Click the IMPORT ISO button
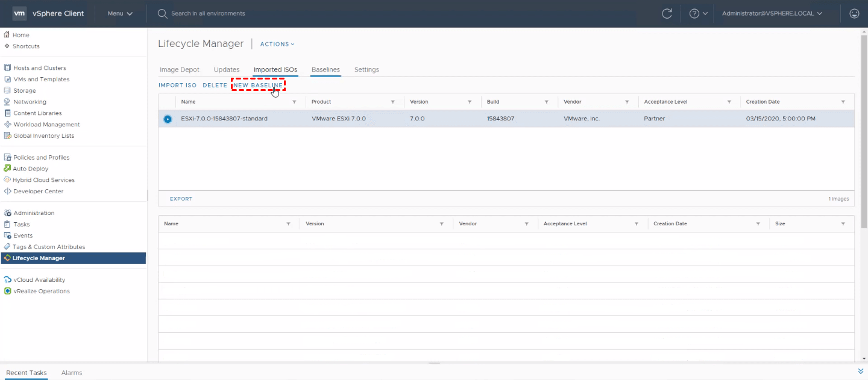Image resolution: width=868 pixels, height=380 pixels. 177,86
